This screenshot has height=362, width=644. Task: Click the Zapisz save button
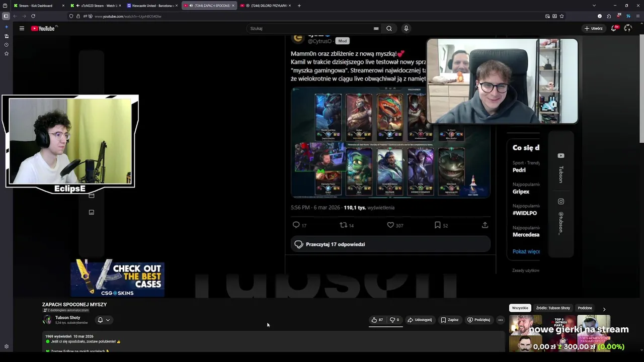point(450,320)
